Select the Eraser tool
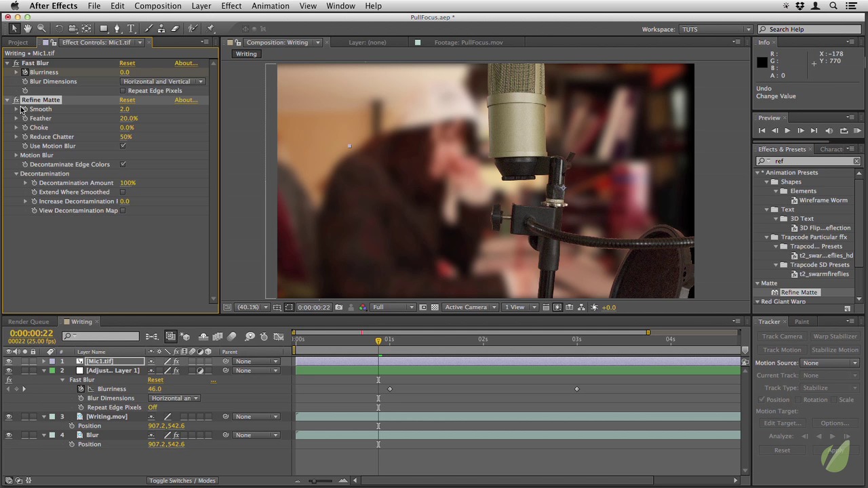Screen dimensions: 868x488 175,28
